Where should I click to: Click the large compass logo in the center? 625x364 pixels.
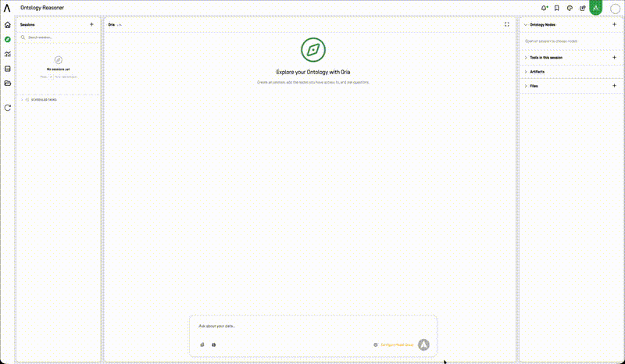tap(313, 50)
